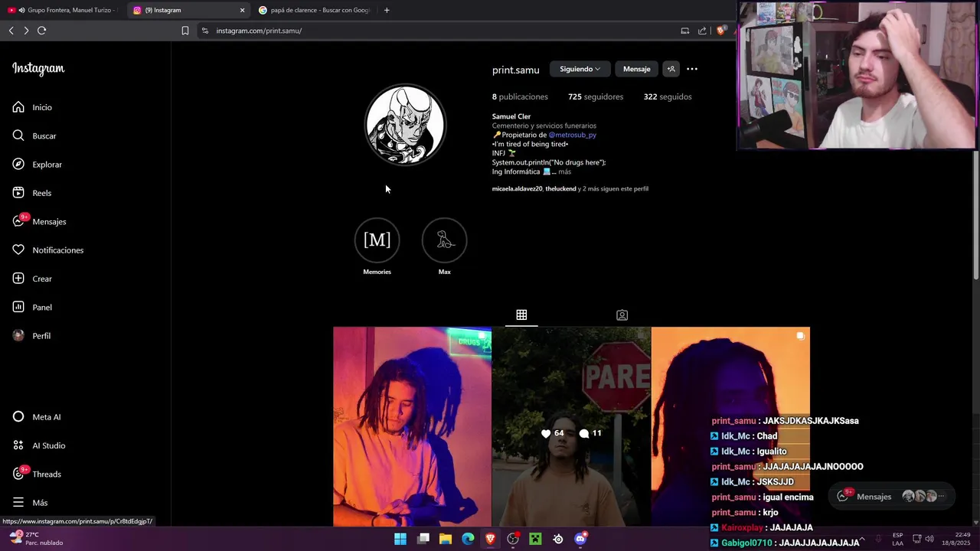Open Notificaciones heart item
This screenshot has height=551, width=980.
click(47, 250)
